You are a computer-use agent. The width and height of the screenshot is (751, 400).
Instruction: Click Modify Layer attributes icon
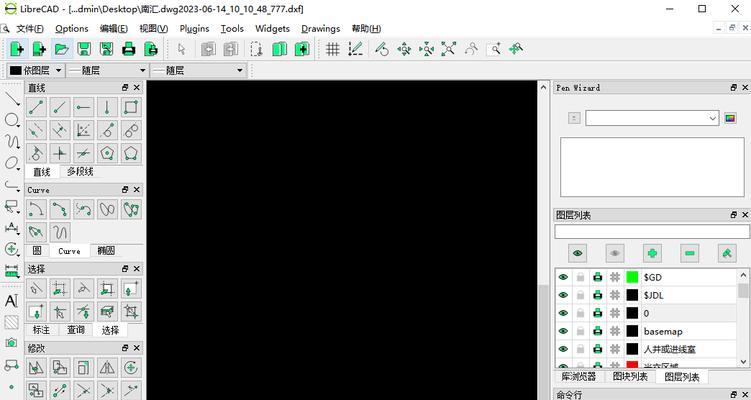click(727, 253)
